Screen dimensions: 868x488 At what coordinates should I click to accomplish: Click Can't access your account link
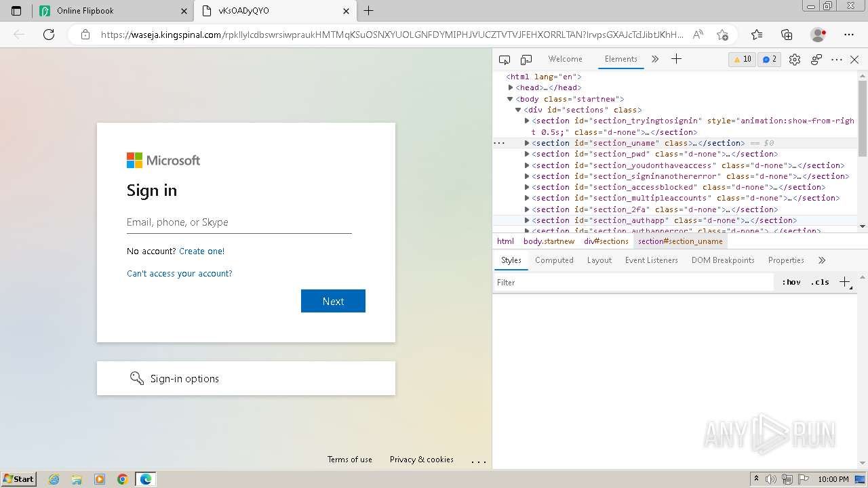point(180,273)
